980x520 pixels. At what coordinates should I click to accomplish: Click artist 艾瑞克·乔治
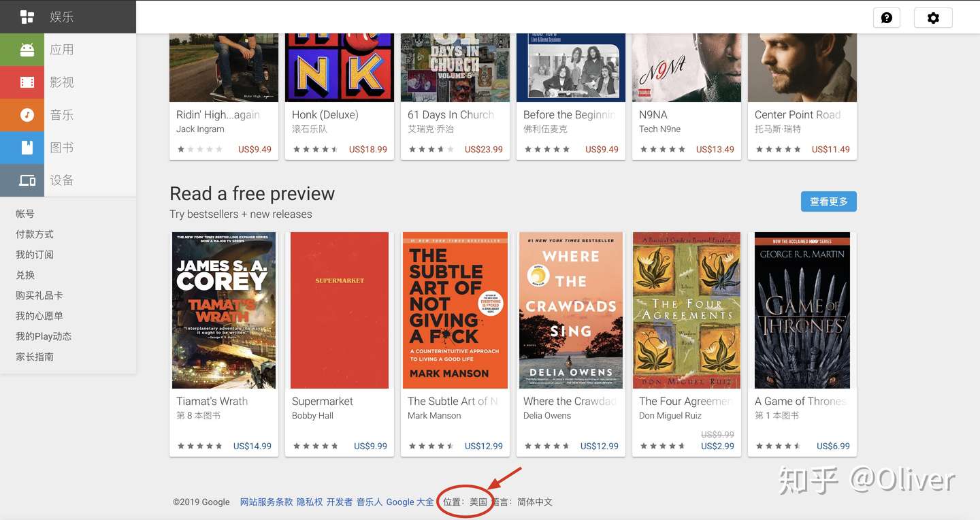click(x=430, y=129)
